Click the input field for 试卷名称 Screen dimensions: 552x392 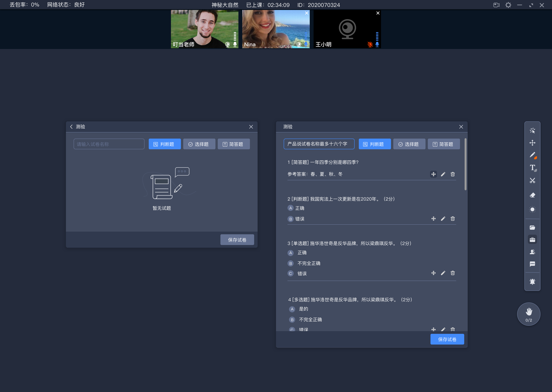108,144
